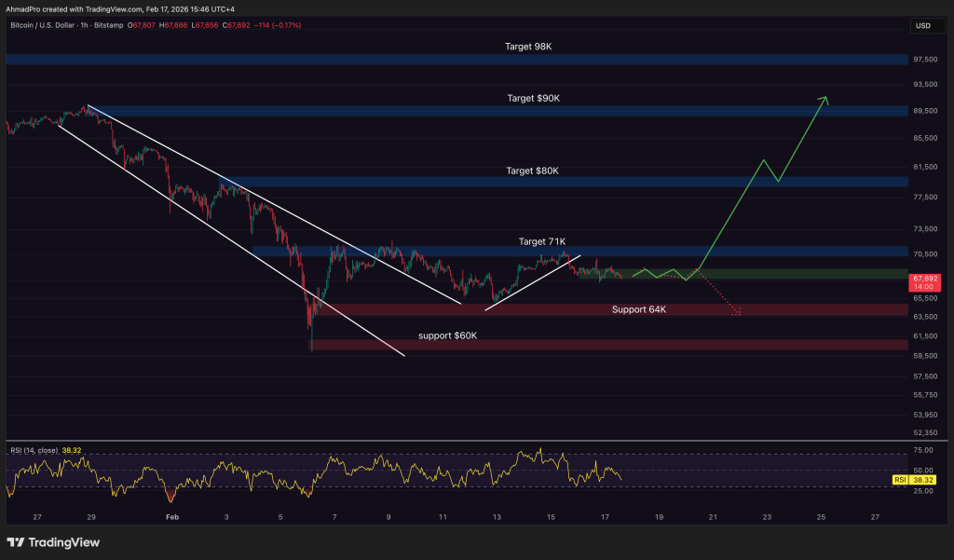The image size is (954, 560).
Task: Select the support $60K annotation text
Action: pos(446,335)
